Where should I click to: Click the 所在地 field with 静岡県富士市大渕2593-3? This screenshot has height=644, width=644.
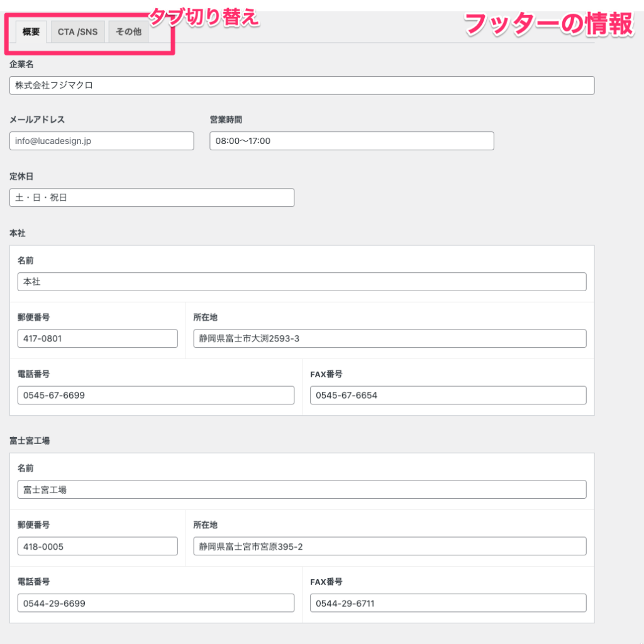point(390,338)
